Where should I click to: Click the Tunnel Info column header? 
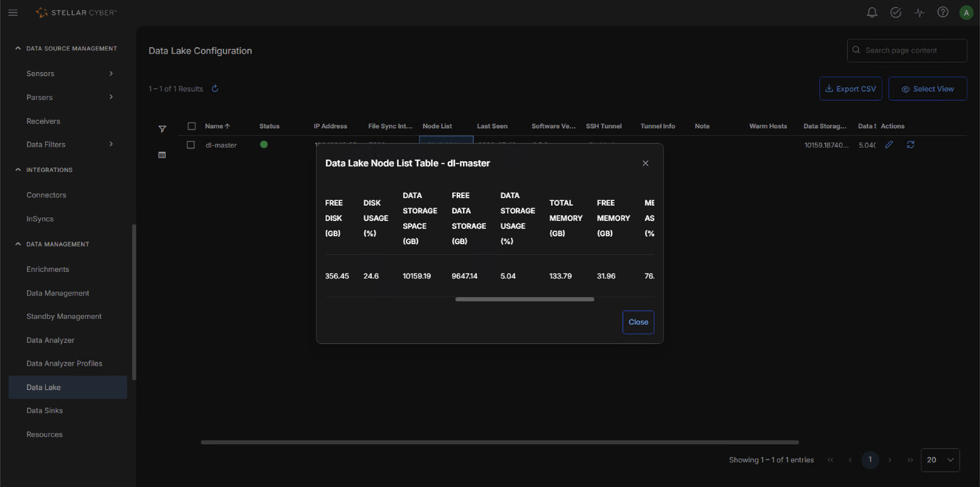coord(658,126)
